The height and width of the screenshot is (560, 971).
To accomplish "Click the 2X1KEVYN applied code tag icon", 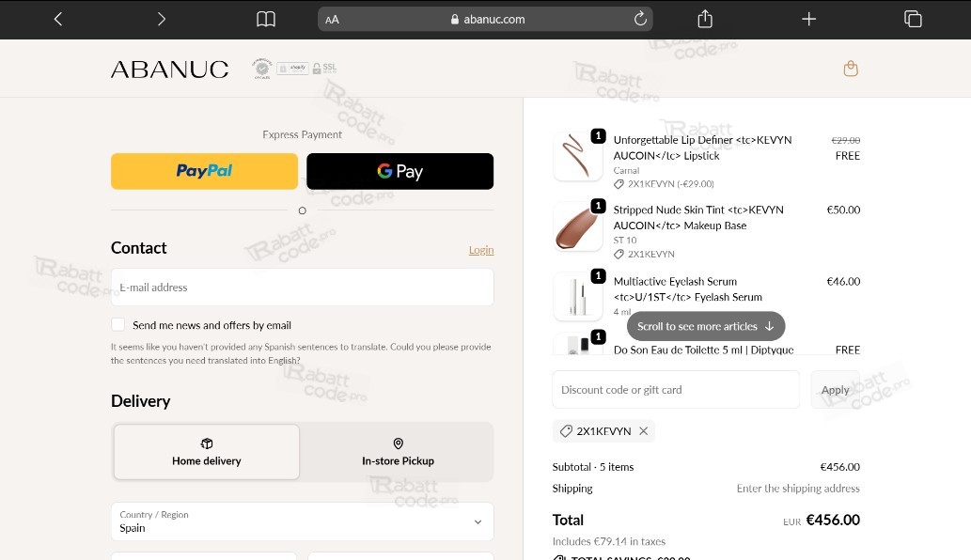I will (x=565, y=431).
